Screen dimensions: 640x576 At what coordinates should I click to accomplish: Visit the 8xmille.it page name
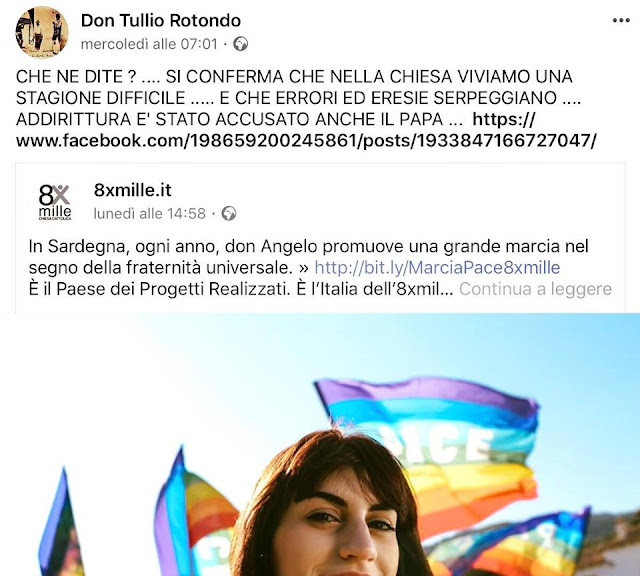(x=133, y=190)
